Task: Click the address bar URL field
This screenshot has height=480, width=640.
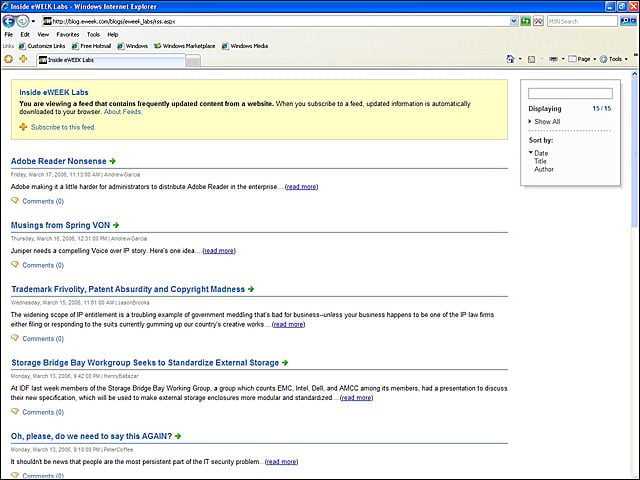Action: [x=276, y=21]
